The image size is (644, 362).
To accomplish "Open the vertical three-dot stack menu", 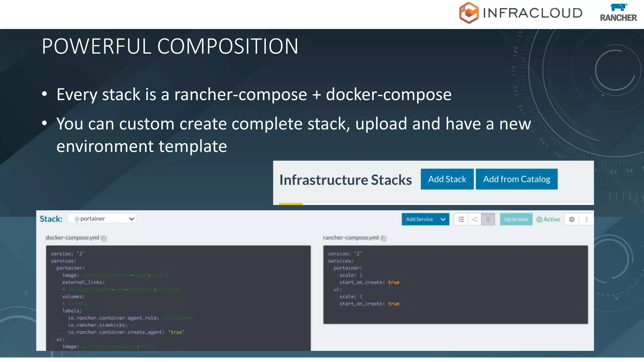I will point(586,219).
